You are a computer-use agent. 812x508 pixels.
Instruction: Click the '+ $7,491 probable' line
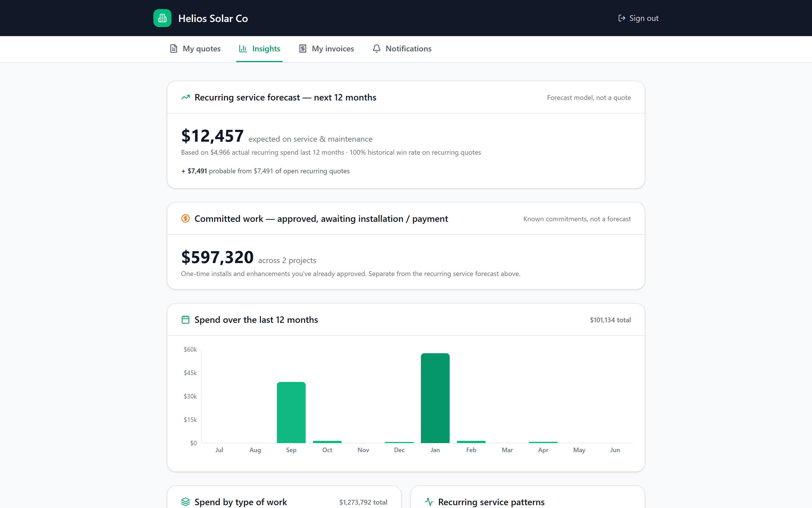[265, 171]
